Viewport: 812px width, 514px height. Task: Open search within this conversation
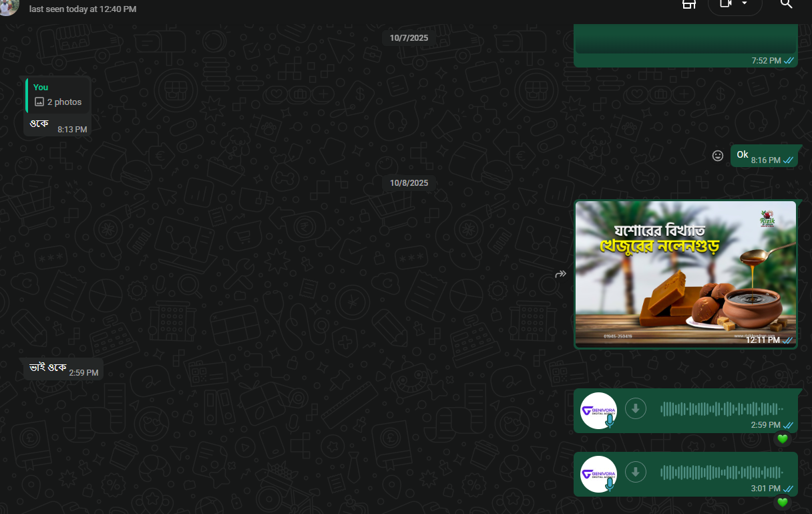click(786, 5)
